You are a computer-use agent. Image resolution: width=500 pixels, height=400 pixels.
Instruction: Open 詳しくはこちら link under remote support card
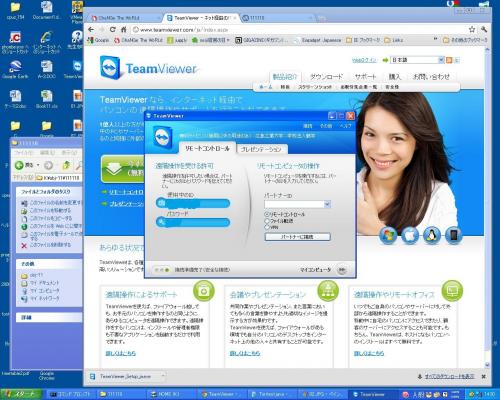(121, 353)
